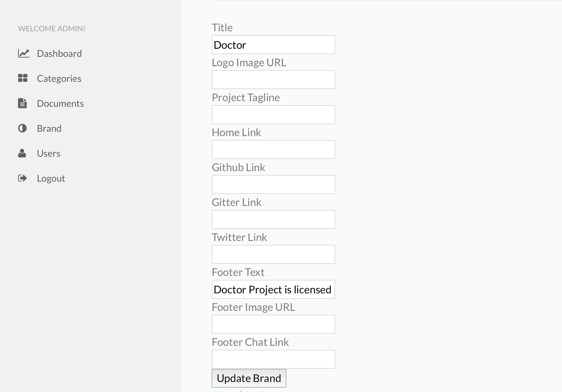Focus the Github Link input
Image resolution: width=562 pixels, height=392 pixels.
click(x=273, y=184)
